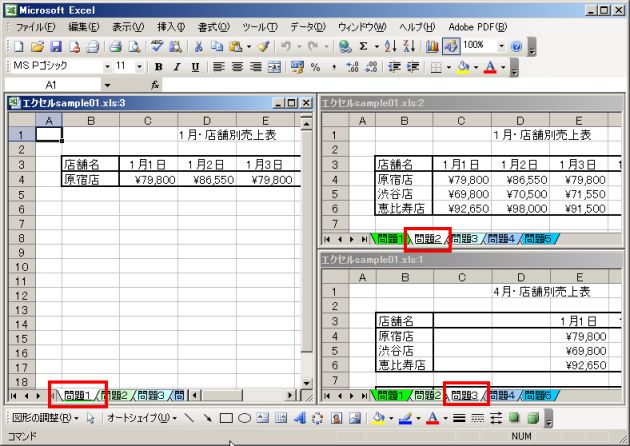Click Merge and Center icon

coord(274,67)
